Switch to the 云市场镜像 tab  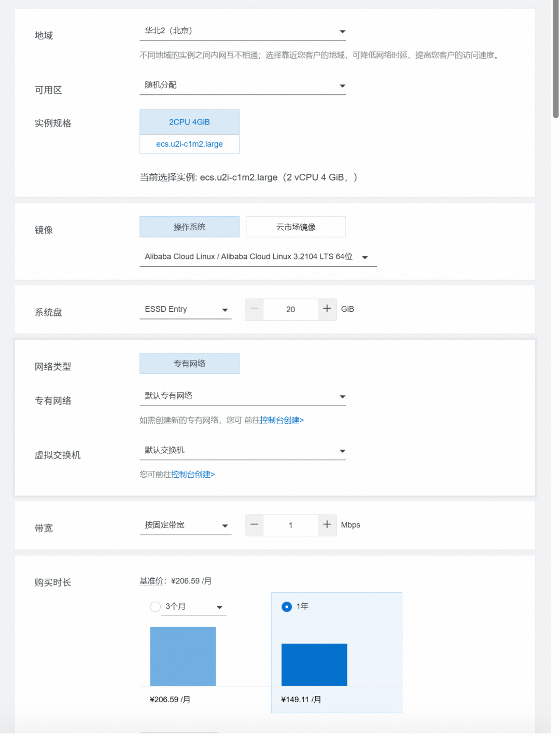296,227
